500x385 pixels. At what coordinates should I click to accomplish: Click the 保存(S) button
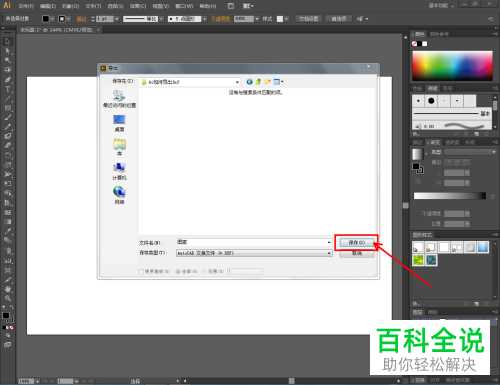356,242
